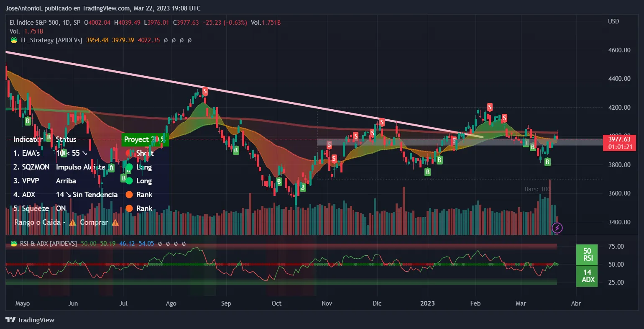
Task: Click the 01:01:21 bar countdown timer
Action: [620, 147]
